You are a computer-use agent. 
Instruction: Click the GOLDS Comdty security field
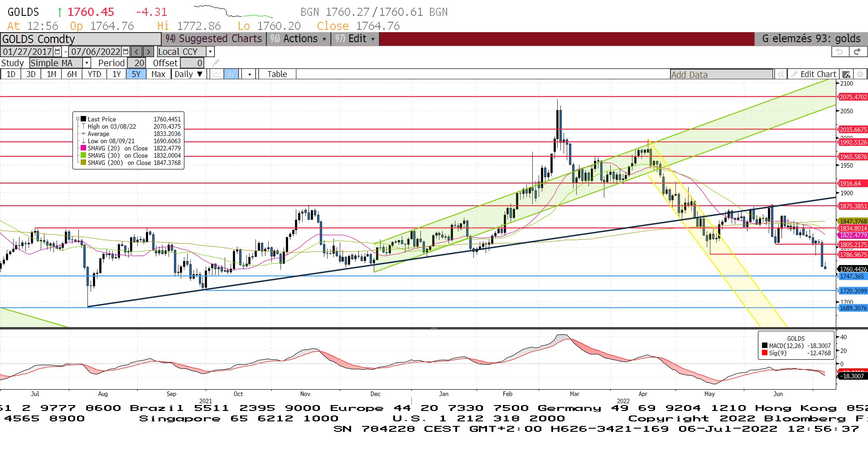pos(81,39)
